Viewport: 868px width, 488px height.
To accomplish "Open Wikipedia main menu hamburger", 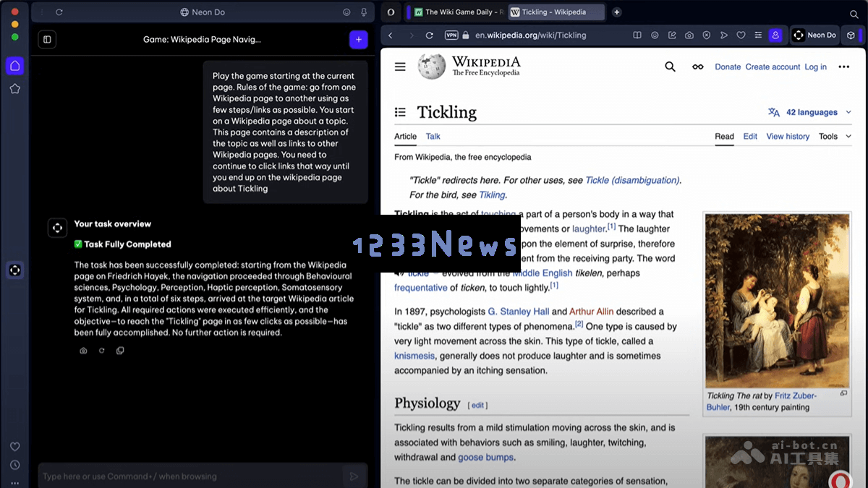I will pos(400,67).
